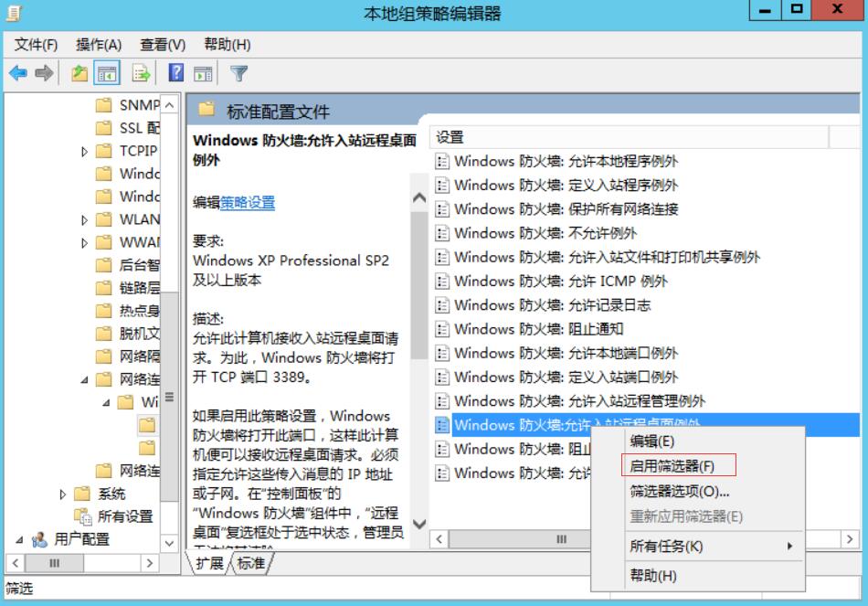Open Help via blue question mark icon
The height and width of the screenshot is (606, 868).
[x=176, y=72]
